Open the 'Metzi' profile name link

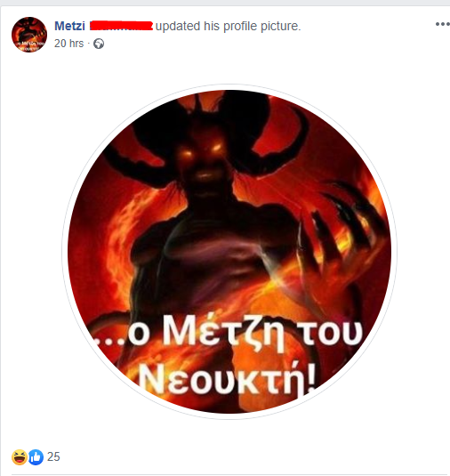click(69, 26)
